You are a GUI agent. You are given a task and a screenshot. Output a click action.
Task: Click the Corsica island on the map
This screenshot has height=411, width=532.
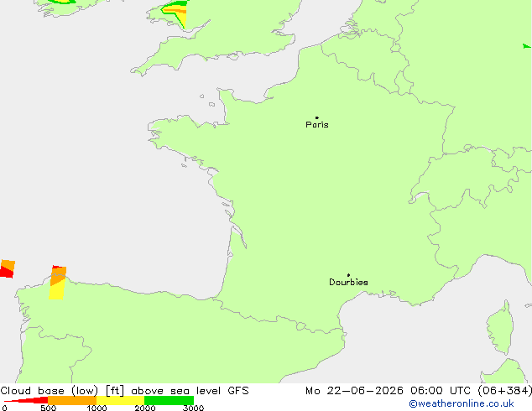coord(501,327)
